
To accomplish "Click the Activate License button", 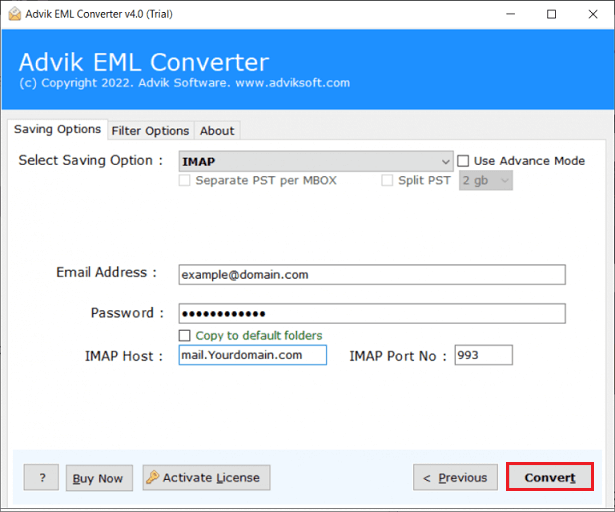I will pyautogui.click(x=206, y=477).
